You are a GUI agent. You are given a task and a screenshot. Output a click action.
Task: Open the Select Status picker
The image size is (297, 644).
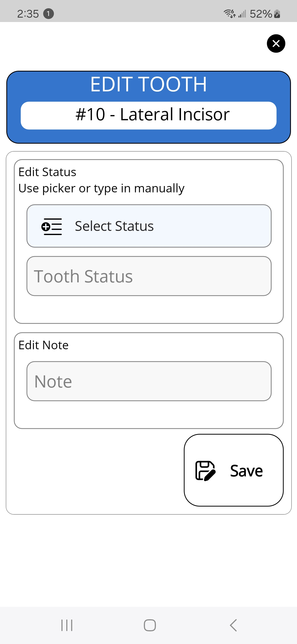149,226
